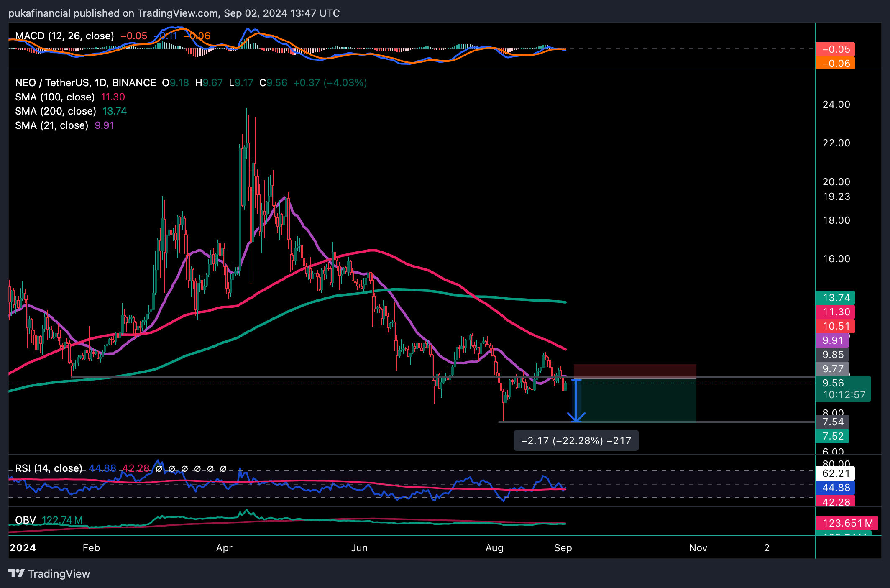Image resolution: width=890 pixels, height=588 pixels.
Task: Click the 24.00 price scale label
Action: pos(836,105)
